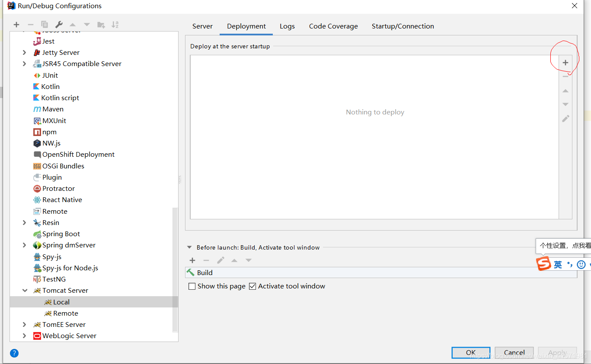Select the NW.js configuration type

tap(47, 143)
